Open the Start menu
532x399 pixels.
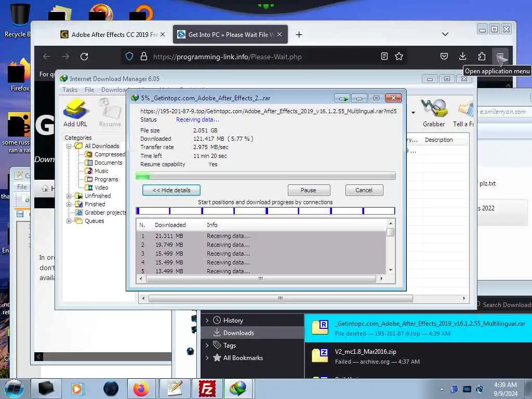(x=14, y=389)
